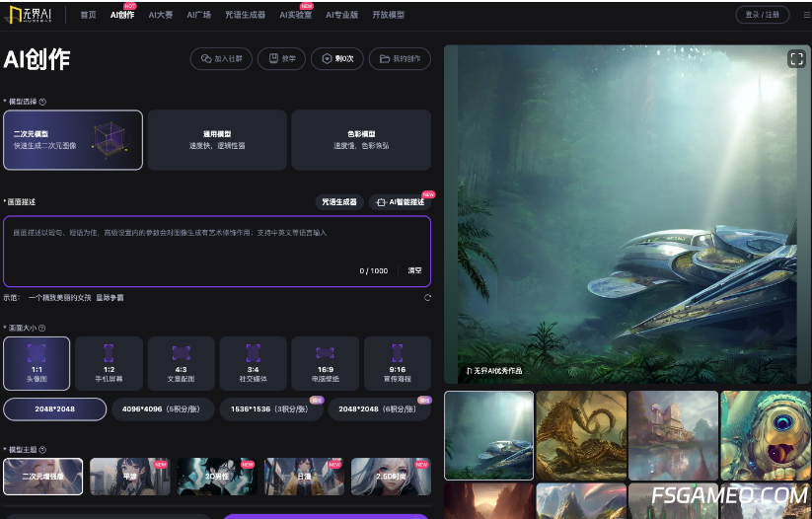The height and width of the screenshot is (519, 812).
Task: Choose the 二次元增强版 theme thumbnail
Action: (43, 477)
